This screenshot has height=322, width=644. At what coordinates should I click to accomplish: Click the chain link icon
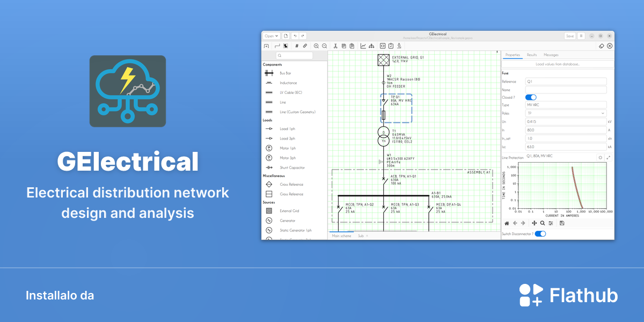(305, 46)
